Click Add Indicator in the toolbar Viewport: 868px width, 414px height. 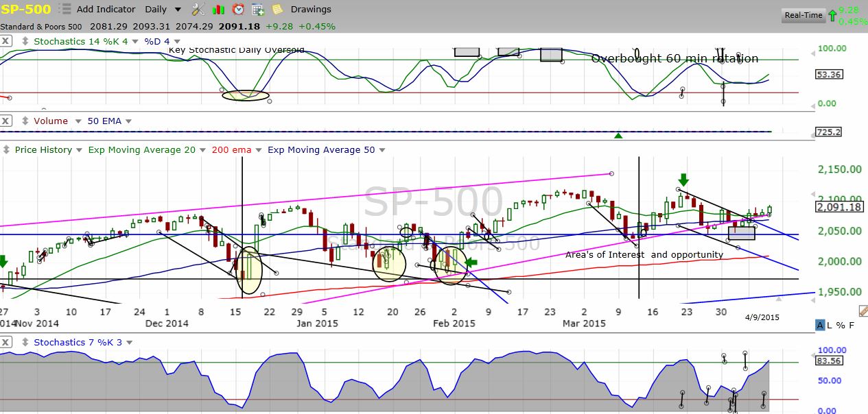(105, 10)
